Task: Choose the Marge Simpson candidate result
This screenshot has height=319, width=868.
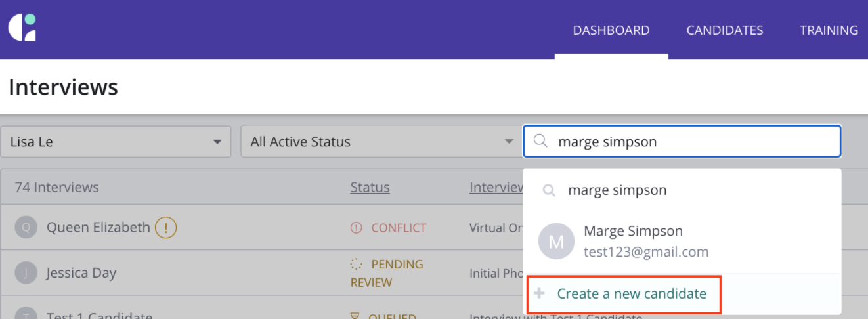Action: click(682, 241)
